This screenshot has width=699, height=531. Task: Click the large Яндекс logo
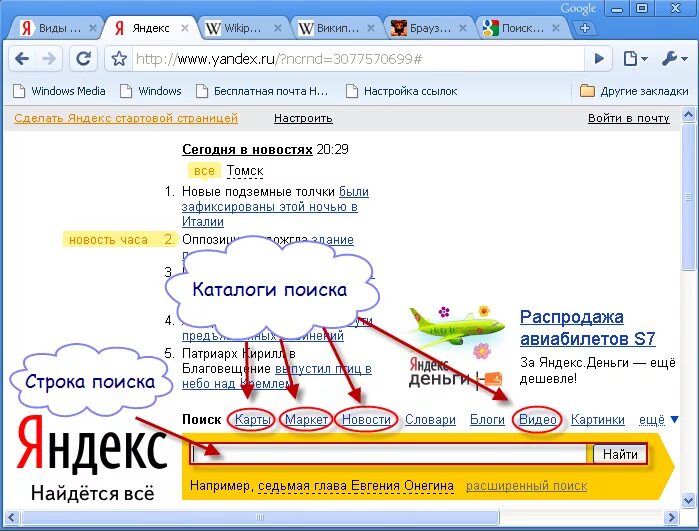tap(92, 446)
